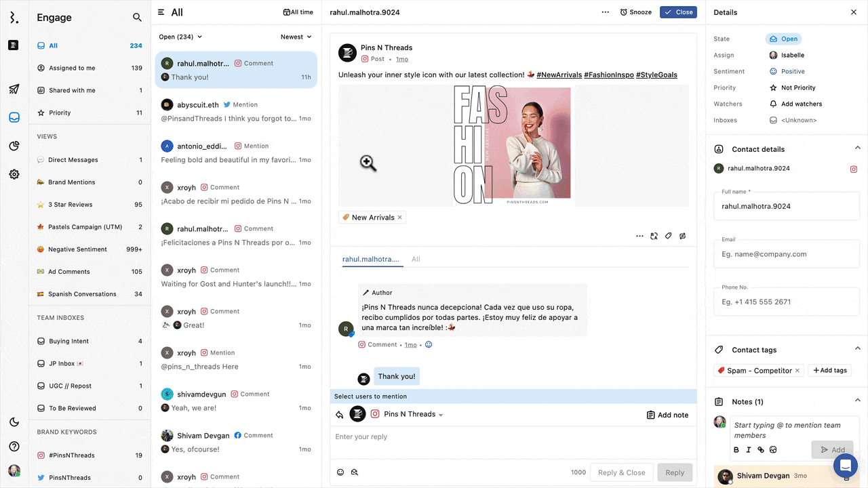Click the italic formatting icon in Notes

pos(749,449)
